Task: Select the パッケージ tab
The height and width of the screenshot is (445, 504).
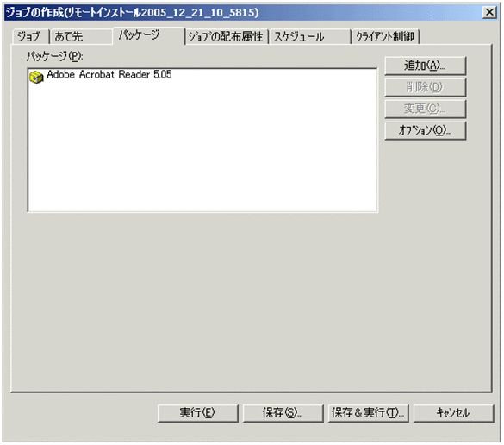Action: pos(148,35)
